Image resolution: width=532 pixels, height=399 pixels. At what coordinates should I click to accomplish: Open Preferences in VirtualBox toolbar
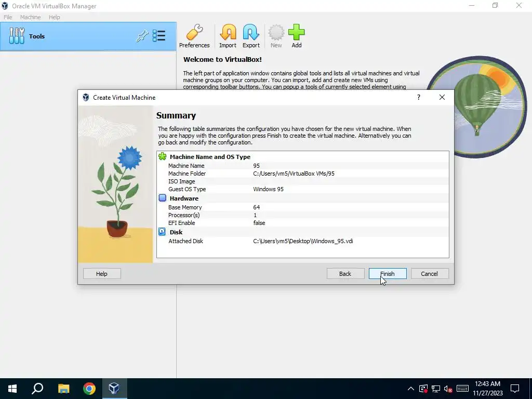pos(194,36)
